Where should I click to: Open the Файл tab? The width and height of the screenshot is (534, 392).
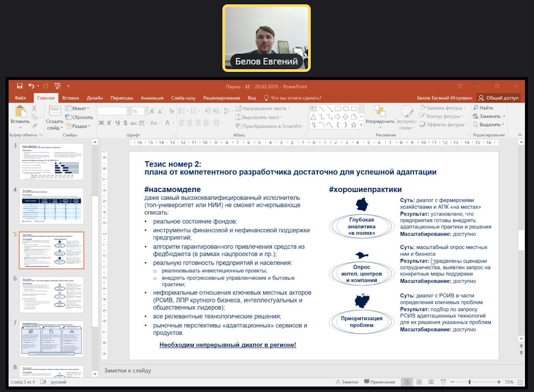tap(20, 98)
